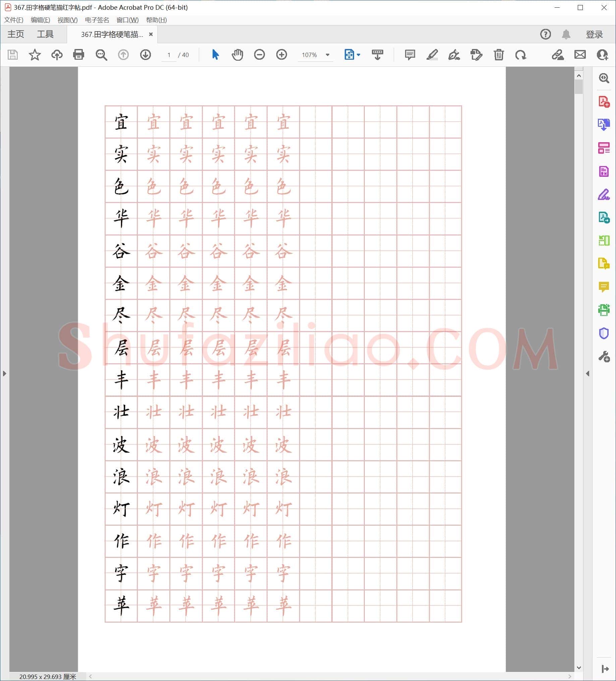Open Comment tool in right sidebar
This screenshot has height=681, width=616.
point(604,287)
